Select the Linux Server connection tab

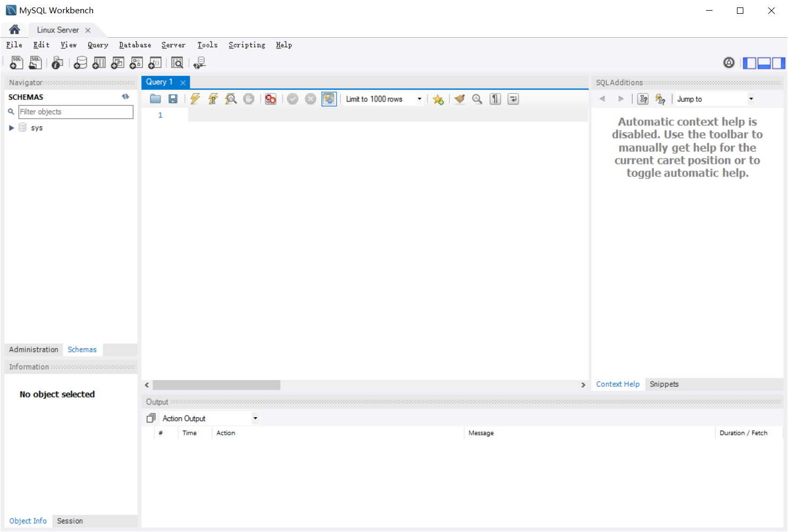58,30
